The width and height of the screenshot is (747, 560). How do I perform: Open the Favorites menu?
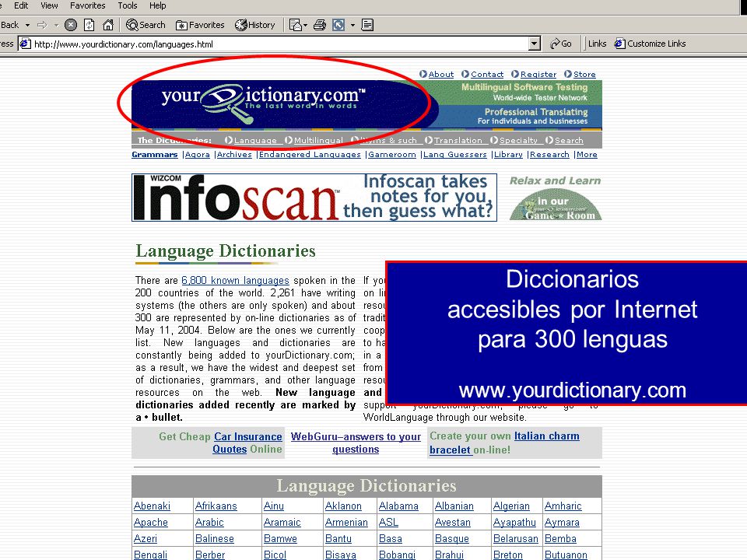coord(88,5)
